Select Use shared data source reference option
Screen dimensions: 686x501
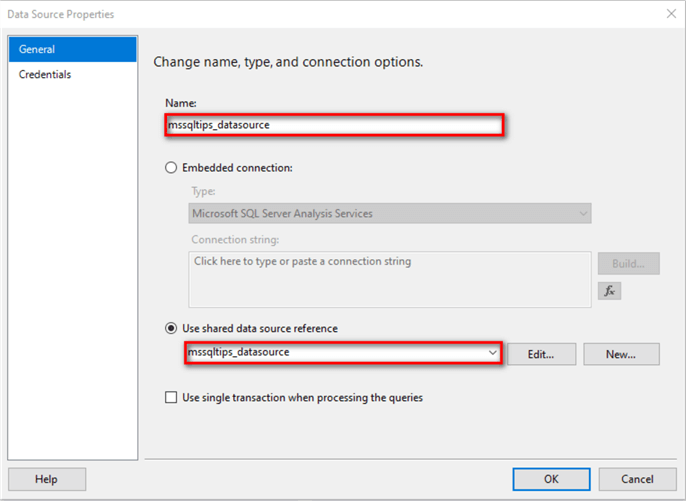172,329
